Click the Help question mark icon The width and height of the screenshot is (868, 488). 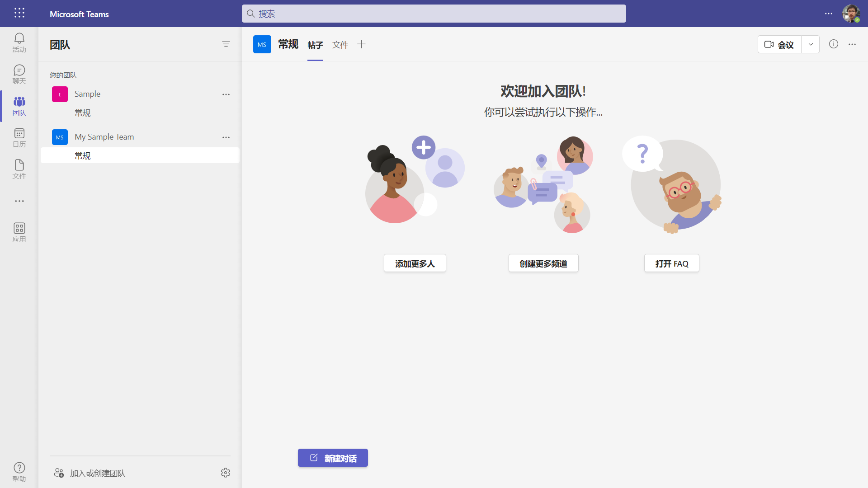[x=19, y=471]
